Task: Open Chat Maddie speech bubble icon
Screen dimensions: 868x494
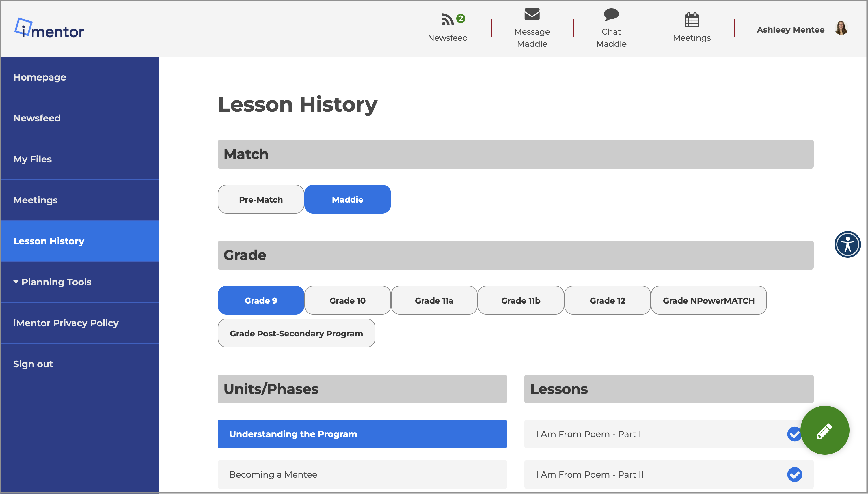Action: pos(611,15)
